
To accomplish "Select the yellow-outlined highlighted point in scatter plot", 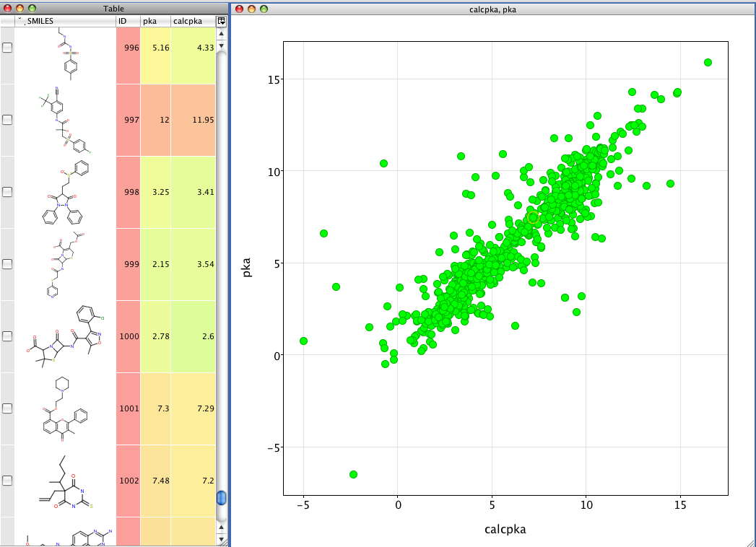I will (533, 217).
